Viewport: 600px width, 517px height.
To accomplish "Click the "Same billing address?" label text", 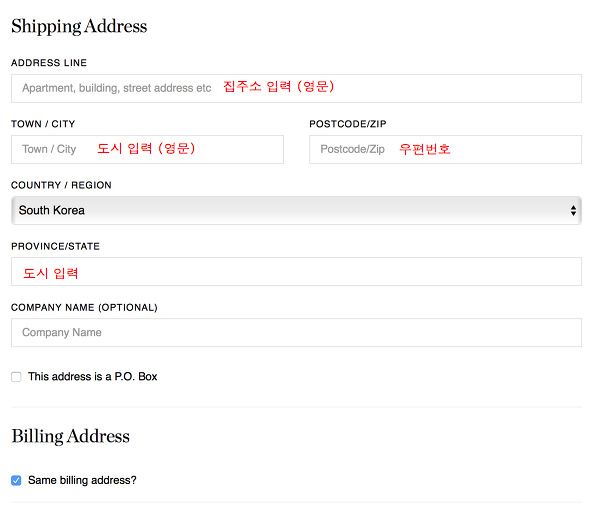I will coord(82,480).
